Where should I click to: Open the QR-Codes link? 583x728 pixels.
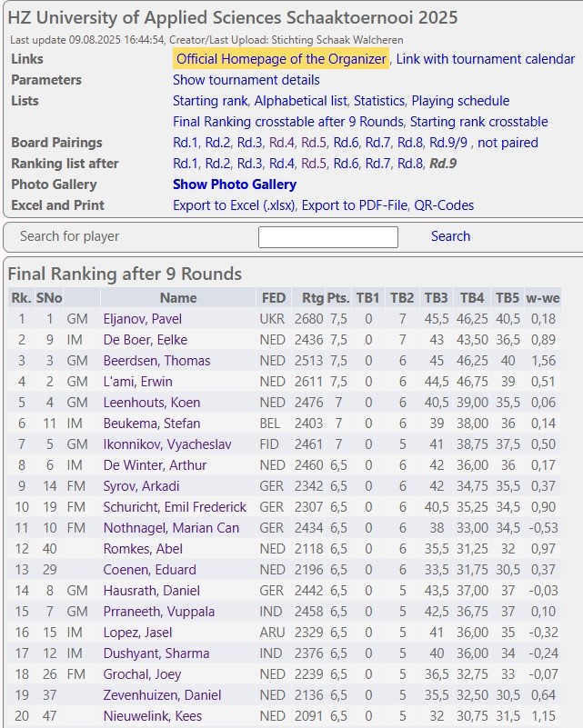pyautogui.click(x=444, y=205)
